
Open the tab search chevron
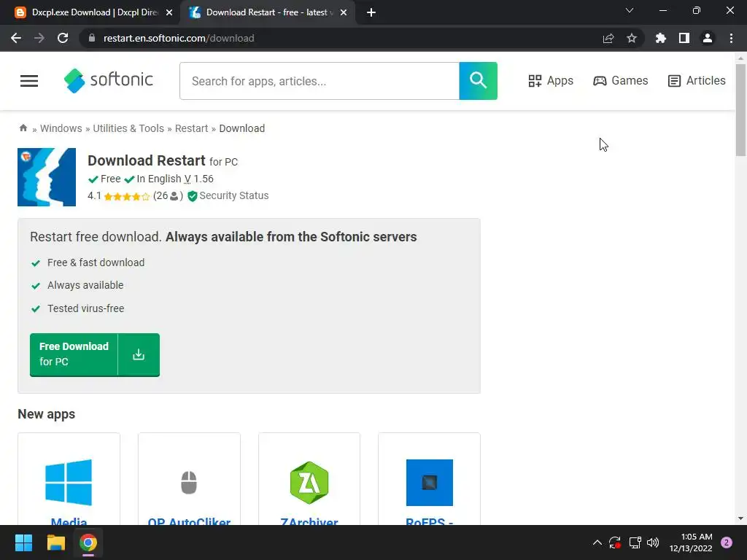click(x=630, y=10)
